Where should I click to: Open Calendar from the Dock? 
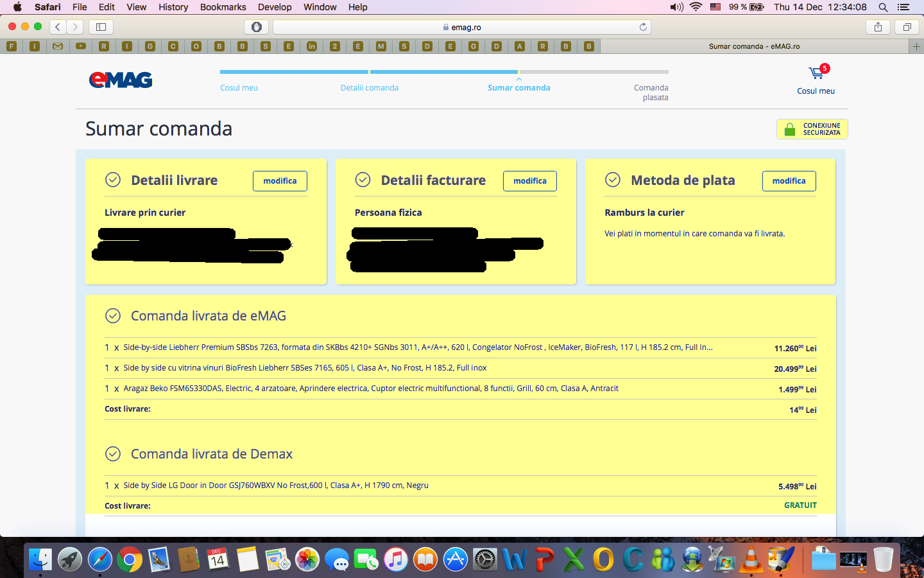pos(218,559)
